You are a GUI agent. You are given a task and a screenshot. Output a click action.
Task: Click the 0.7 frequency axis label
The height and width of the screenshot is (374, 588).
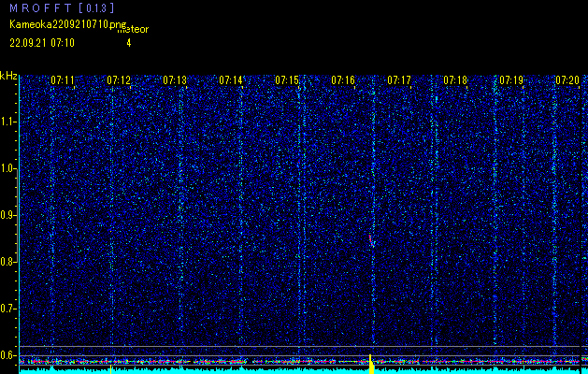(x=8, y=309)
